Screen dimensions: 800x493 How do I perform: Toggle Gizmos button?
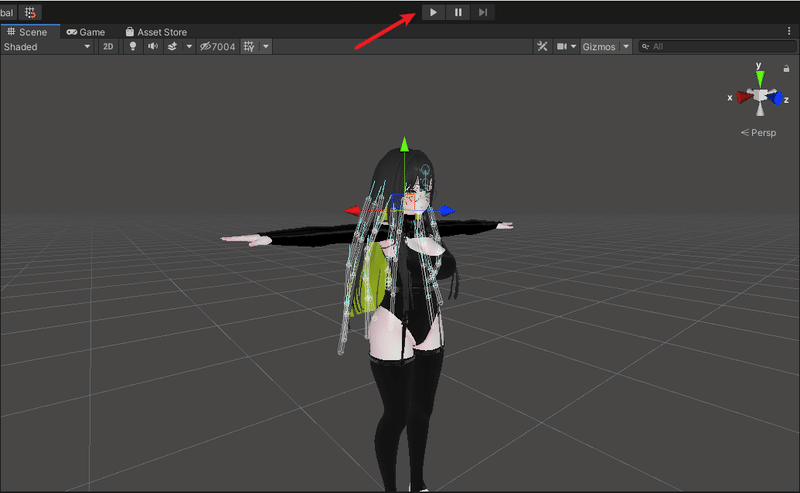click(x=599, y=46)
